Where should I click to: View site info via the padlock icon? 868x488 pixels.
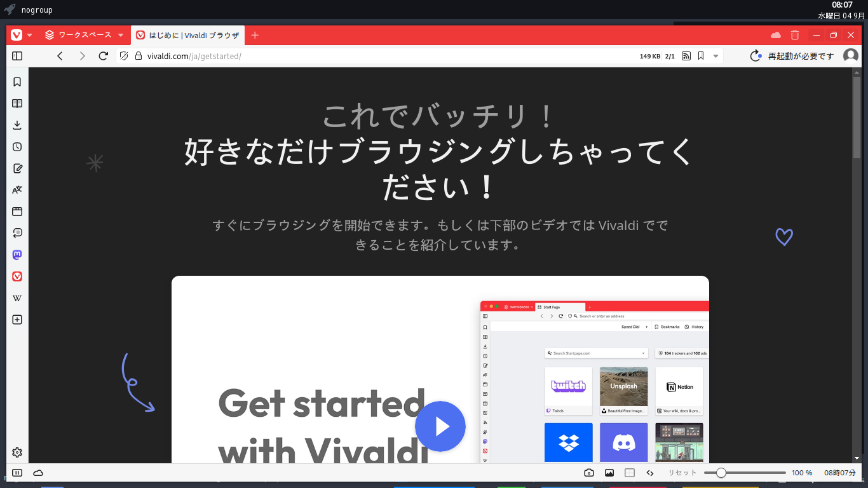(138, 56)
